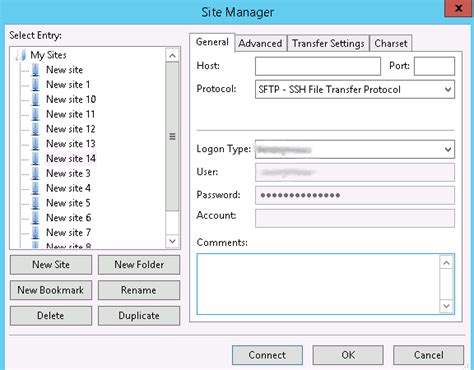Click the Comments scroll down arrow
The image size is (474, 370).
[447, 306]
